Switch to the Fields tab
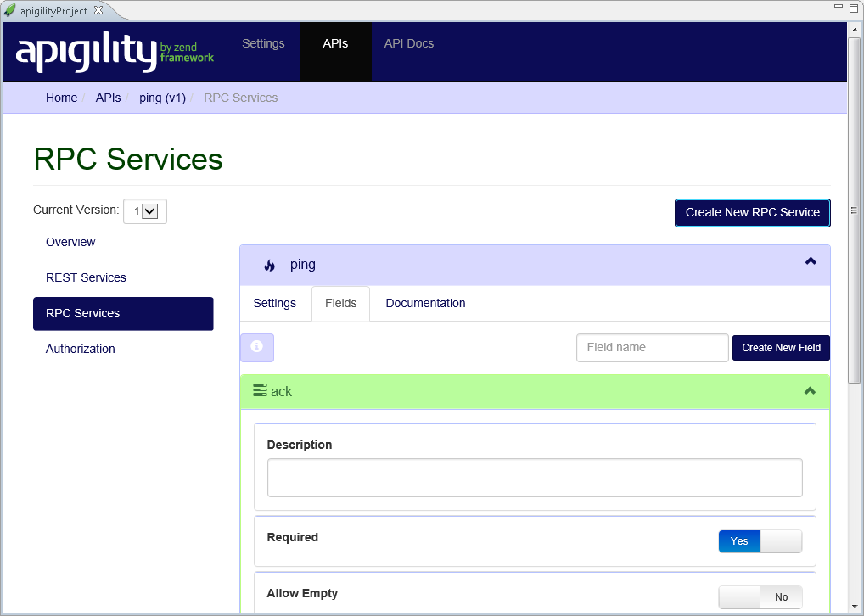This screenshot has width=864, height=616. (x=340, y=303)
